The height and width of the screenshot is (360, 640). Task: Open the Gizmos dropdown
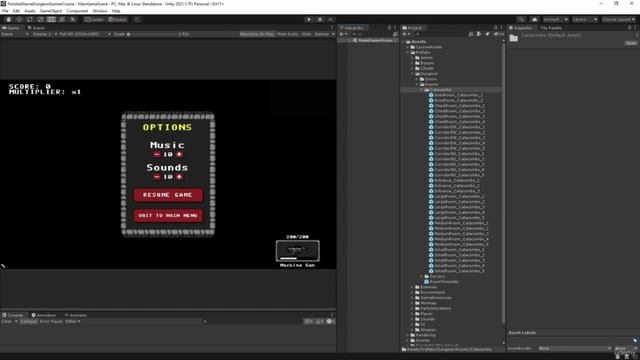pos(324,34)
